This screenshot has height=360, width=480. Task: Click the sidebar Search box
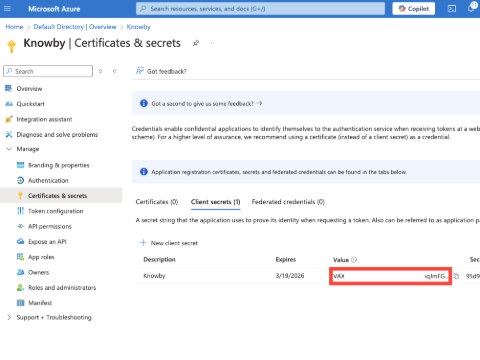tap(48, 71)
